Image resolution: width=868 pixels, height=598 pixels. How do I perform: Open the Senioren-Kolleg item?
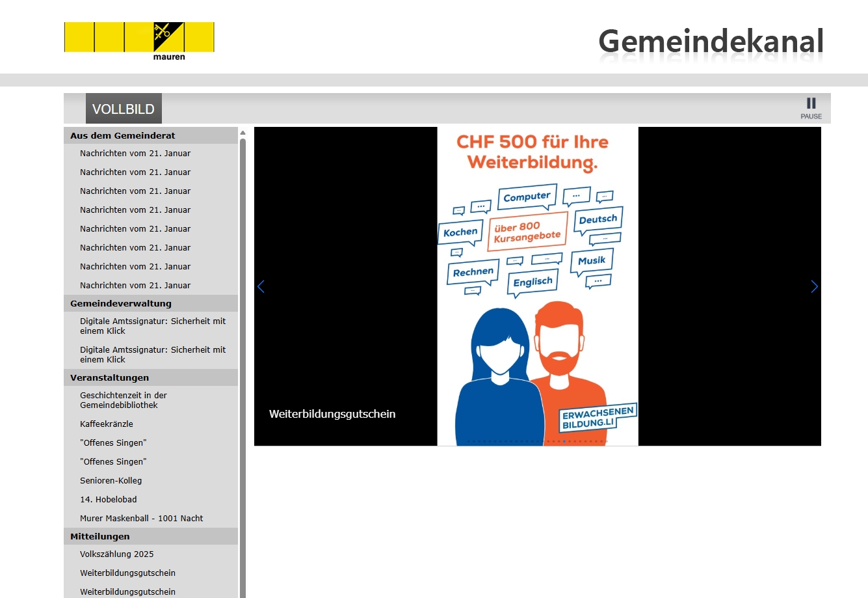[x=111, y=481]
